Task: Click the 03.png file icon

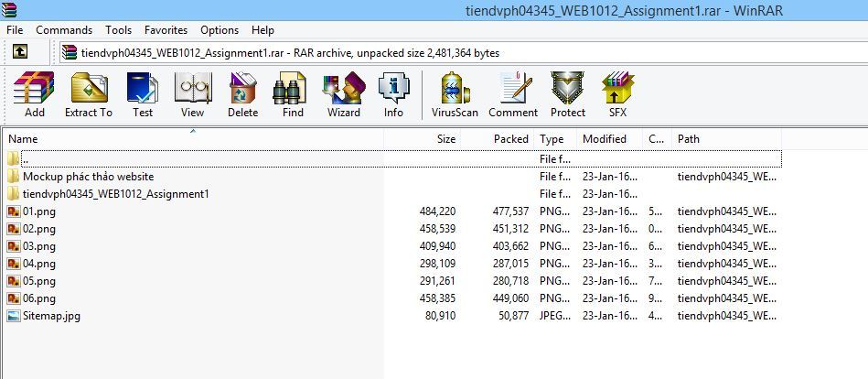Action: coord(14,246)
